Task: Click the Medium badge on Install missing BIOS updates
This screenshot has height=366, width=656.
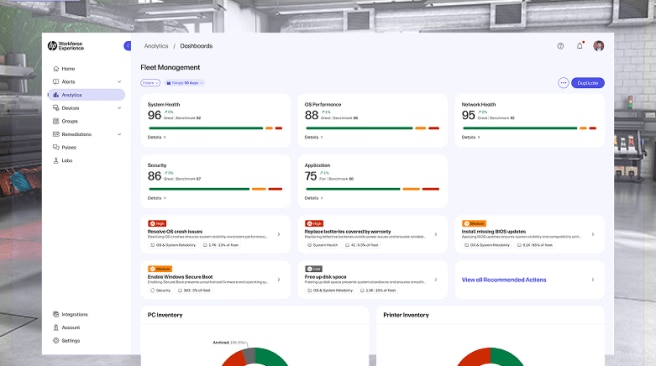Action: (x=474, y=223)
